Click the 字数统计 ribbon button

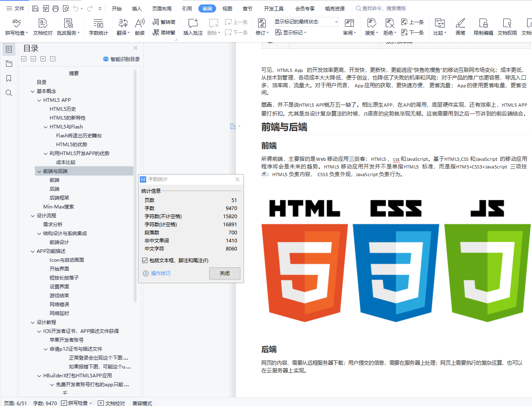click(x=99, y=27)
